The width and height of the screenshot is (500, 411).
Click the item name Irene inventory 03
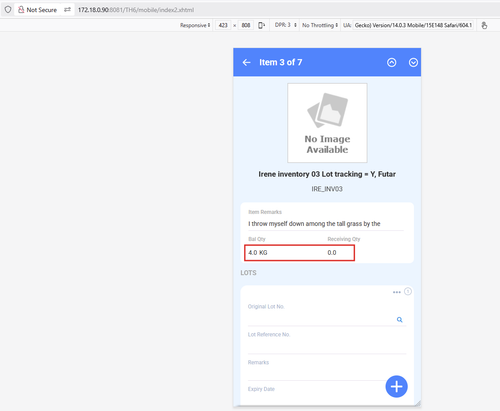click(x=327, y=174)
